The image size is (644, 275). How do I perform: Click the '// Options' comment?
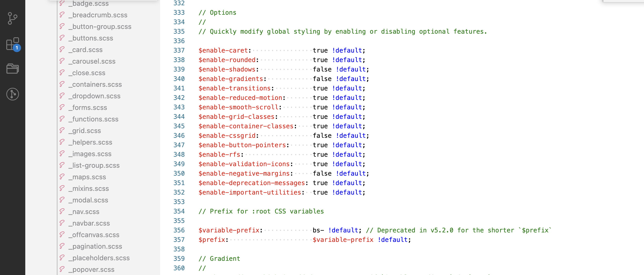(217, 12)
